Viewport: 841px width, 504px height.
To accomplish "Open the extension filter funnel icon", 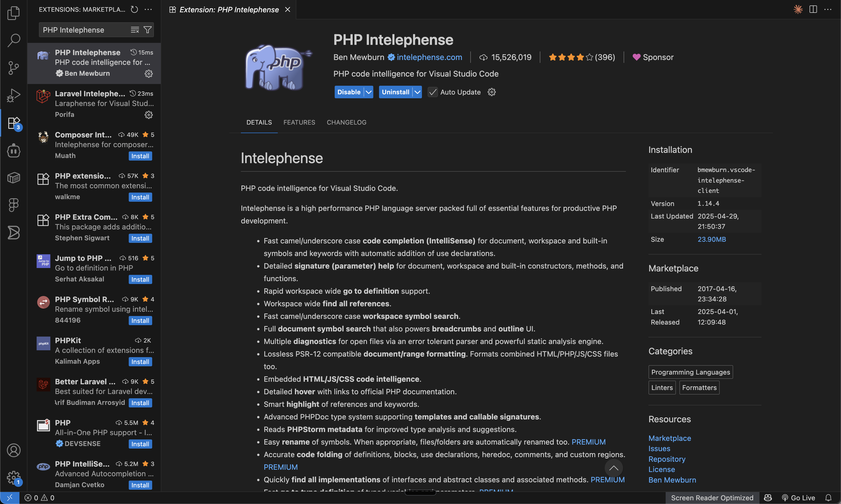I will pyautogui.click(x=147, y=29).
